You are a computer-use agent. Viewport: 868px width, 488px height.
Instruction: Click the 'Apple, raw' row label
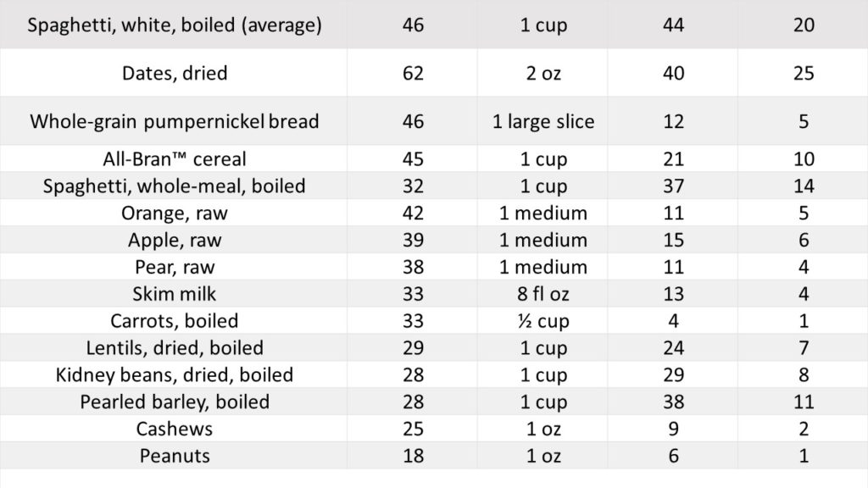(x=175, y=240)
